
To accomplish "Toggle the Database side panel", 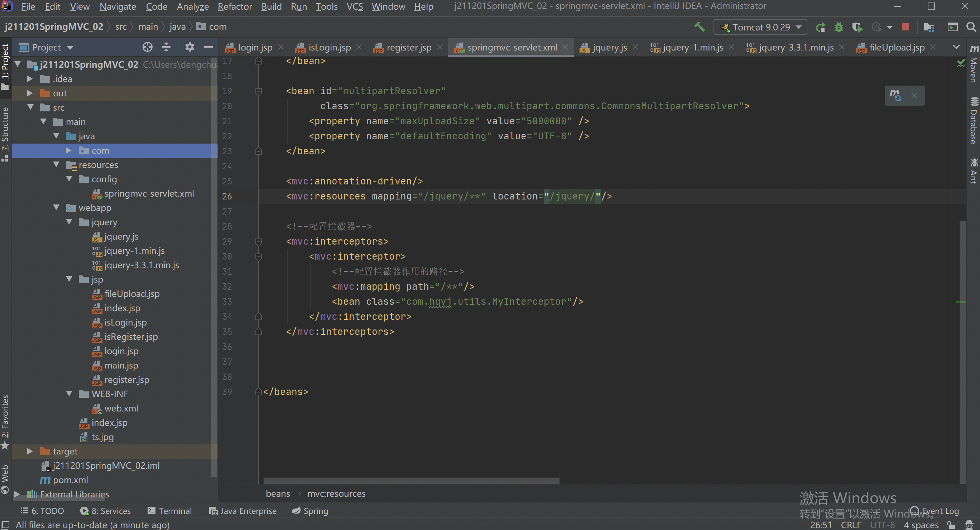I will [x=974, y=122].
